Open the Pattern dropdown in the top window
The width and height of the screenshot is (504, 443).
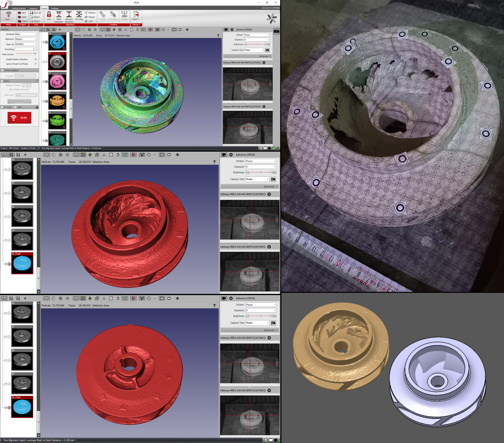[x=257, y=35]
